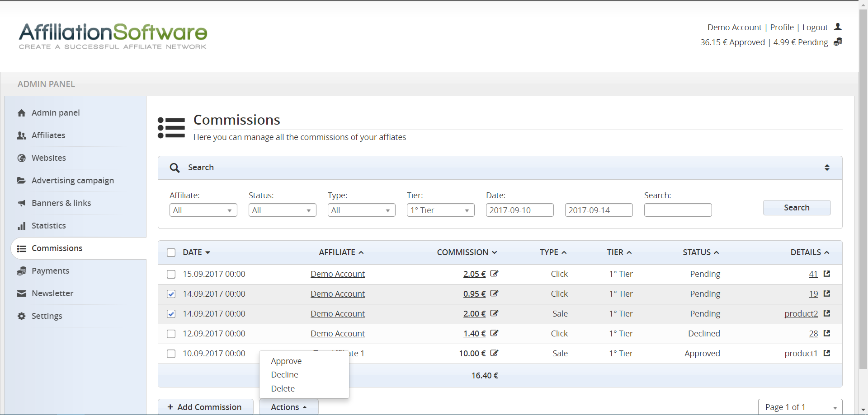Edit the 1.40 € commission with pencil icon
The image size is (868, 415).
pyautogui.click(x=494, y=333)
